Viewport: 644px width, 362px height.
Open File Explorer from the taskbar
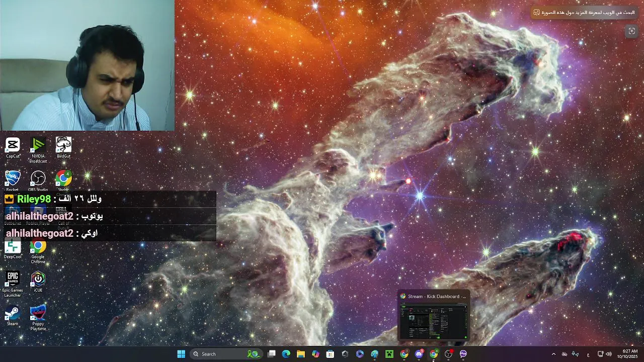tap(301, 354)
